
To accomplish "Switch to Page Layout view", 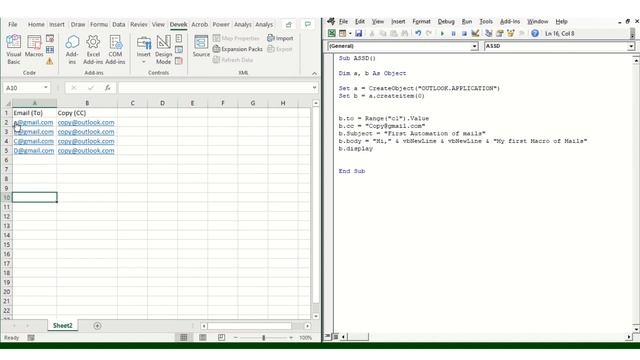I will pos(203,338).
